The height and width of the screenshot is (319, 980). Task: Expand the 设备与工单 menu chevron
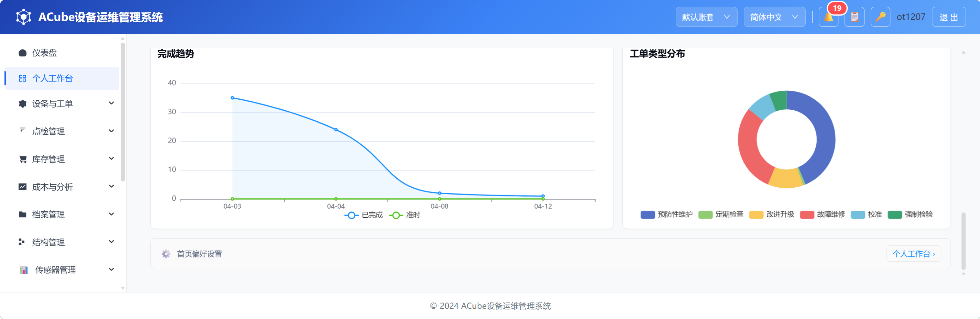click(111, 103)
